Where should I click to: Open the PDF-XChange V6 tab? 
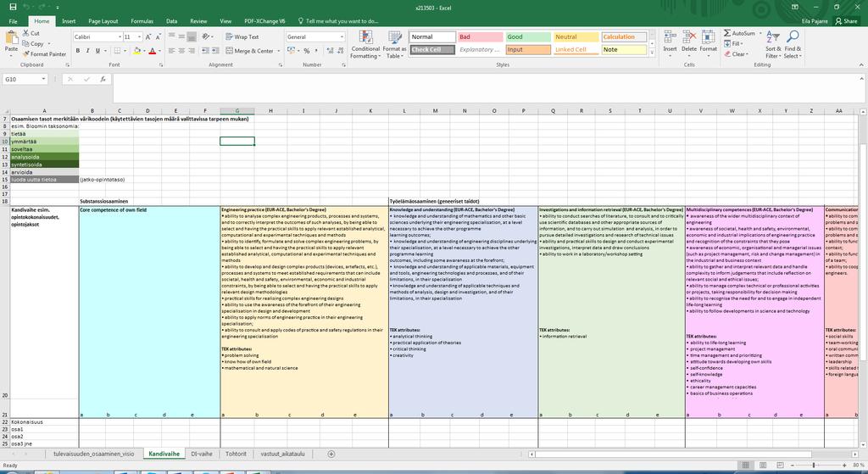(x=264, y=21)
